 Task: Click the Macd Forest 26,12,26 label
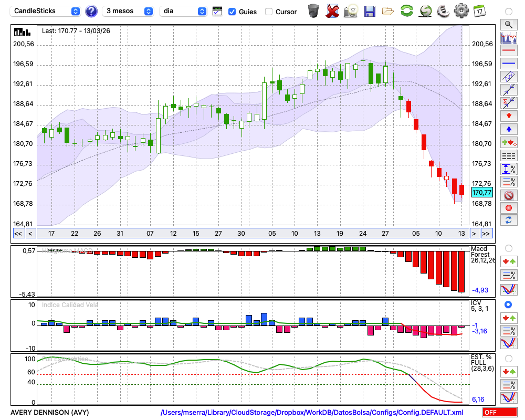(483, 255)
